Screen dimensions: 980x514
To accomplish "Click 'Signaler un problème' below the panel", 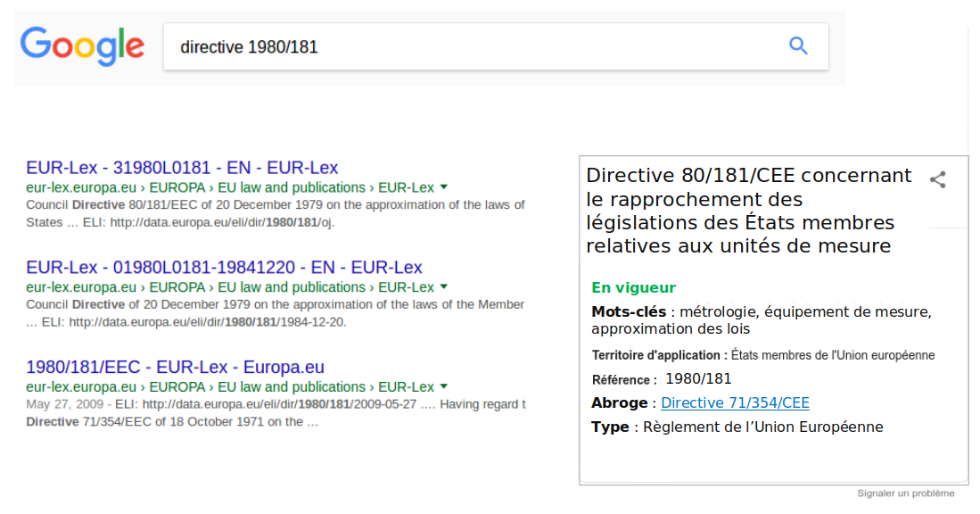I will pos(906,493).
